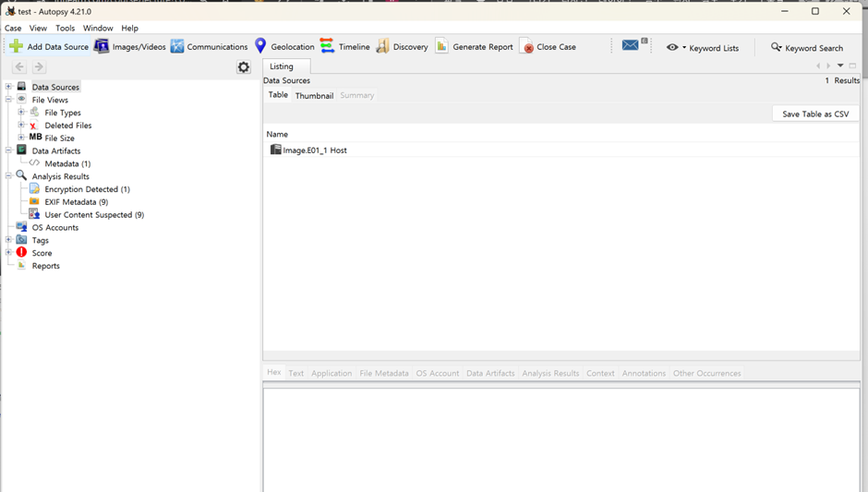Screen dimensions: 868x492
Task: Expand the File Size node
Action: pos(21,138)
